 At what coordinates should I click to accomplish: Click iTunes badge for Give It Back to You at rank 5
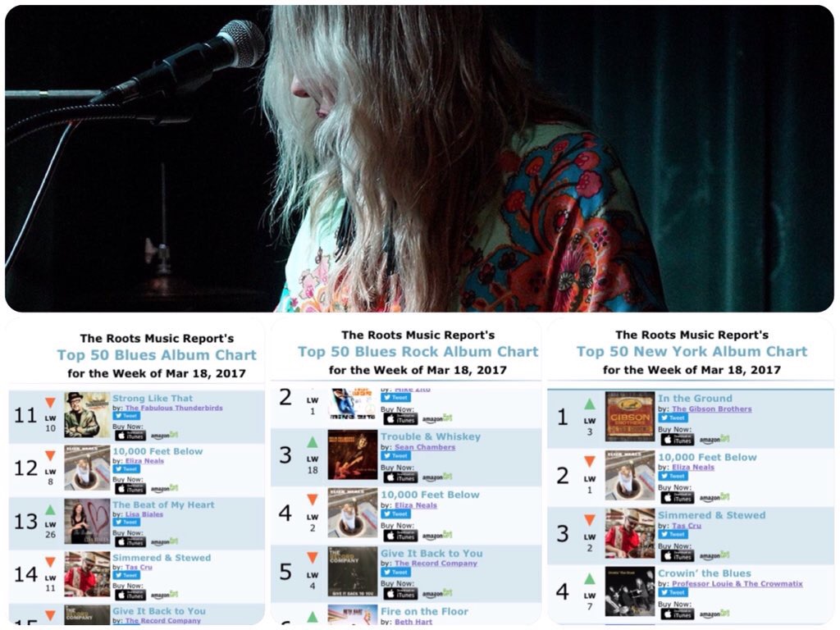(400, 594)
